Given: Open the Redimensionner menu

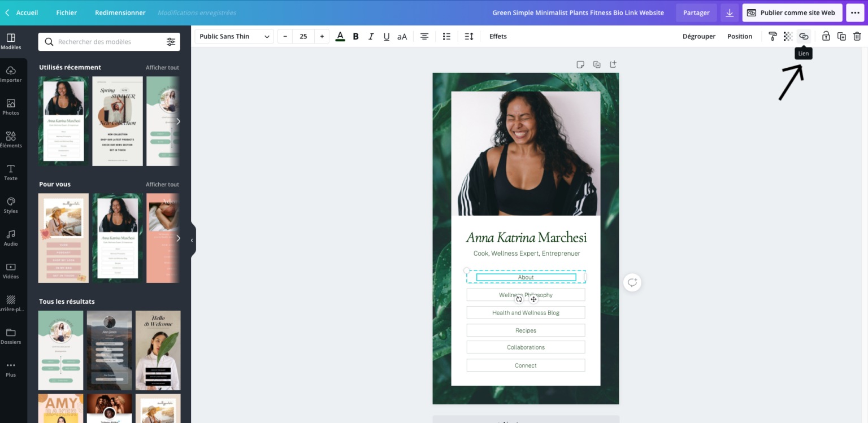Looking at the screenshot, I should click(120, 12).
